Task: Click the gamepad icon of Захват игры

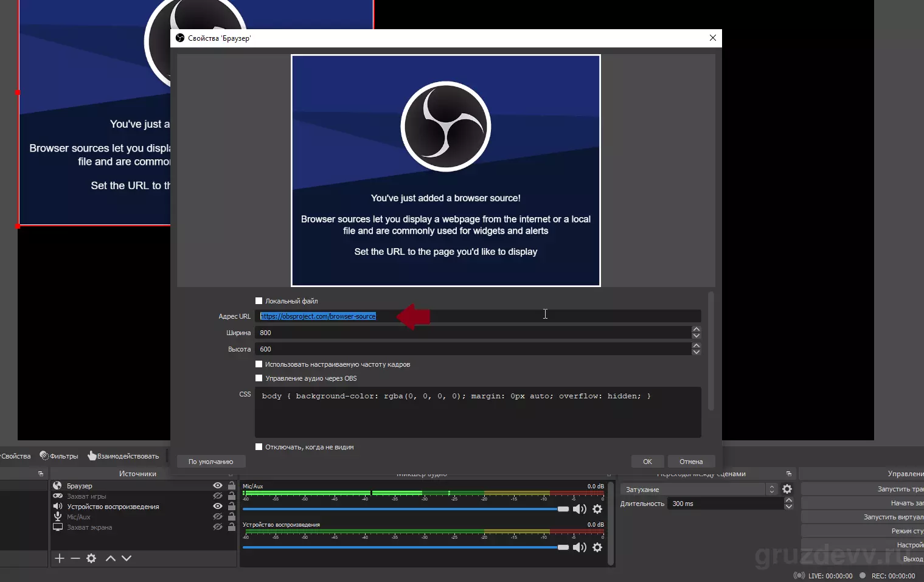Action: pyautogui.click(x=57, y=496)
